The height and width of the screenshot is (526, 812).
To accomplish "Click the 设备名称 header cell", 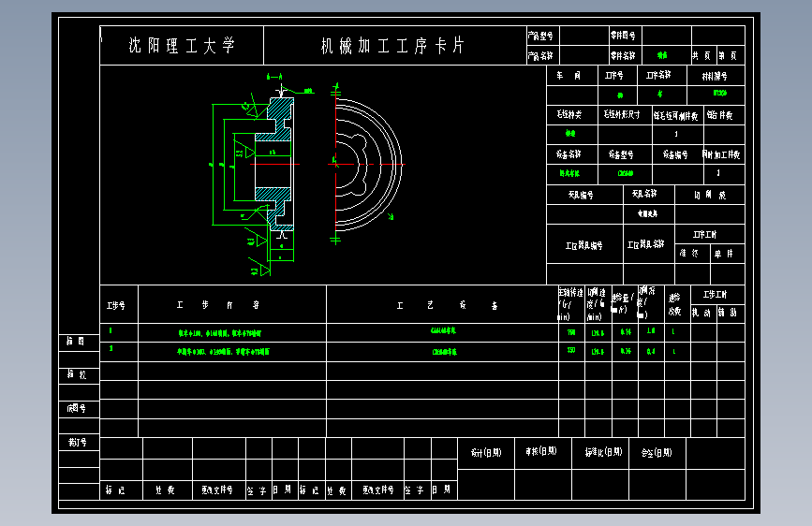I will [571, 154].
